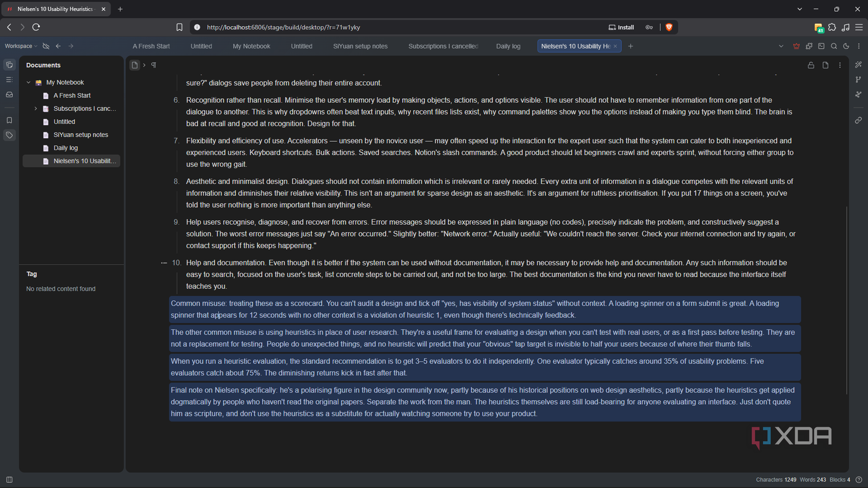Open the browser media control music icon
868x488 pixels.
point(845,27)
